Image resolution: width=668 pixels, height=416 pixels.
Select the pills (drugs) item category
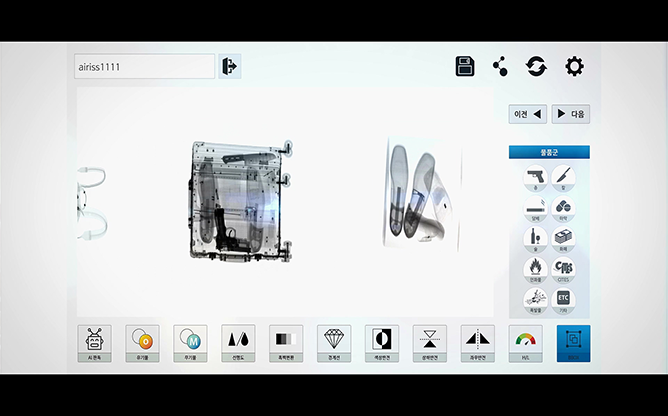point(563,208)
